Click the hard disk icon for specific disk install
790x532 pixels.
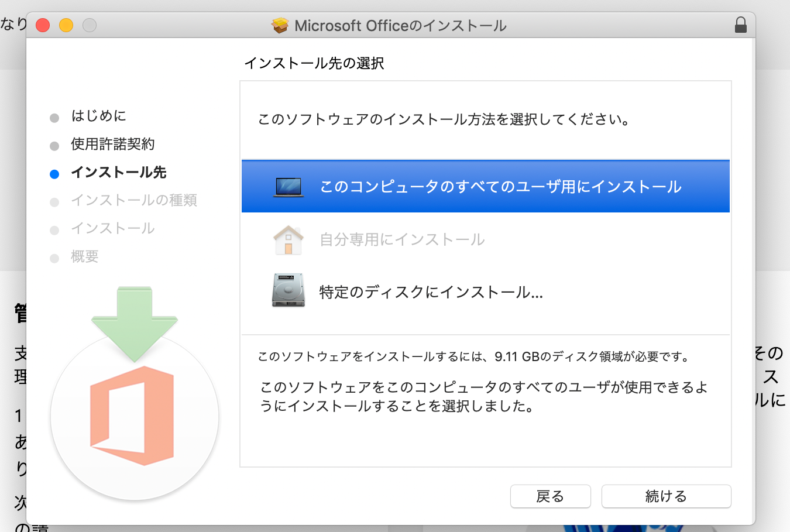pyautogui.click(x=288, y=290)
